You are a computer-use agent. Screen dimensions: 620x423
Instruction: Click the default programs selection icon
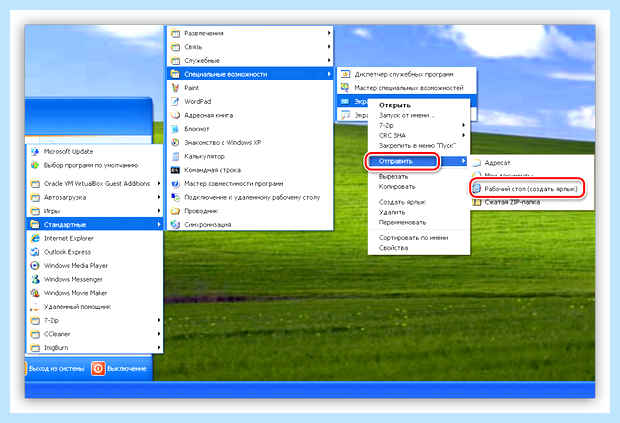pos(35,165)
